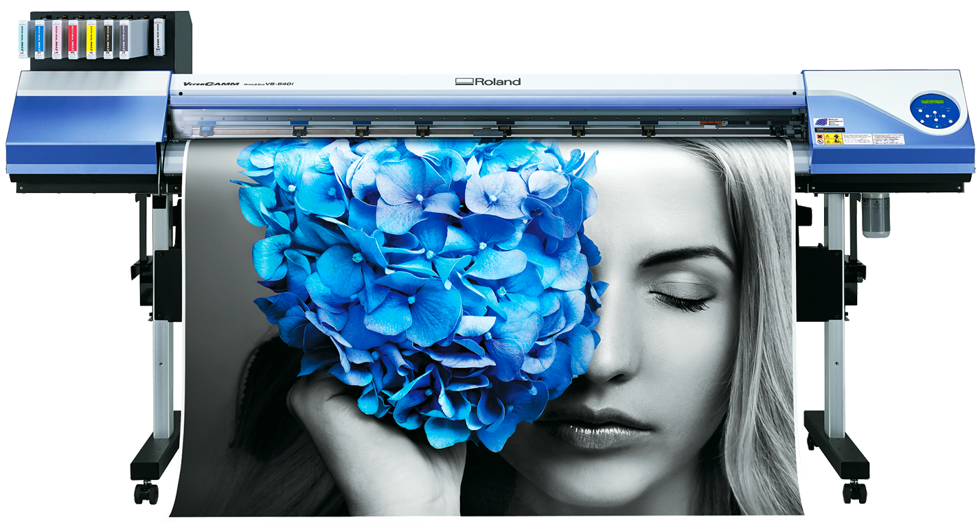Select the light cyan ink cartridge
This screenshot has width=980, height=532.
tap(23, 40)
